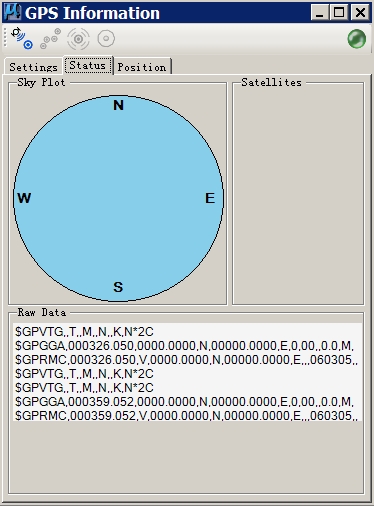Click the $GPRMC,000359.052 raw data line
The height and width of the screenshot is (506, 374).
click(x=187, y=416)
